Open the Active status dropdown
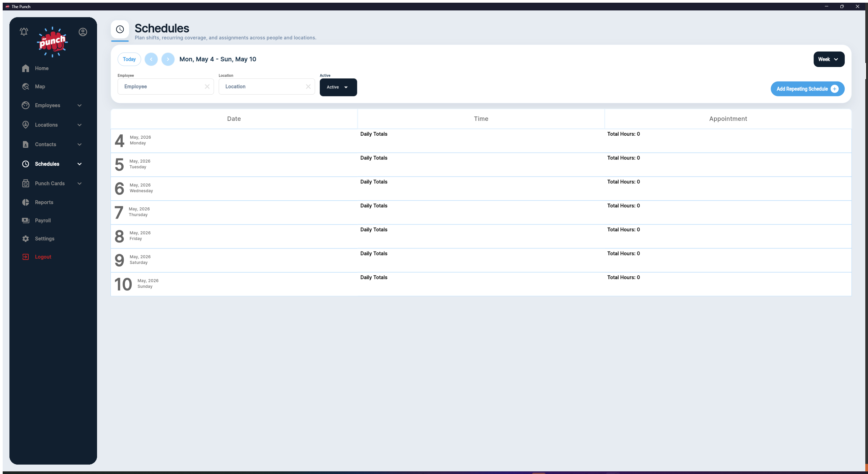 (x=338, y=87)
